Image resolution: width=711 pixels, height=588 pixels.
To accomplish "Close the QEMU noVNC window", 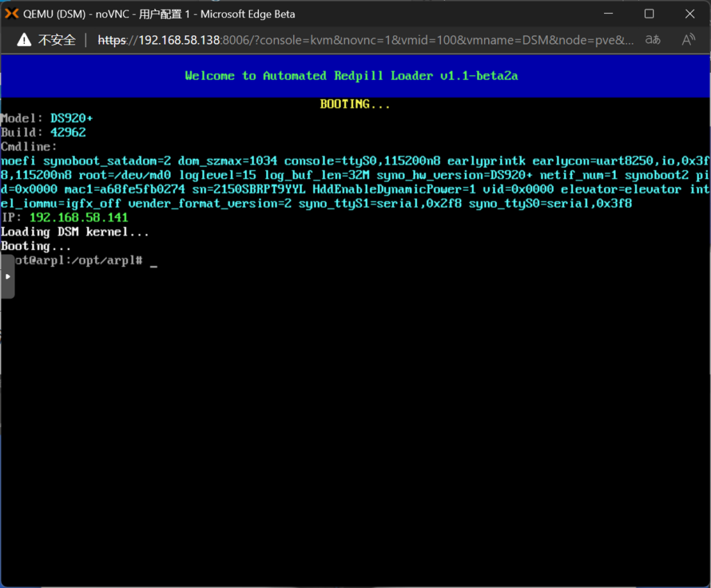I will pyautogui.click(x=689, y=14).
